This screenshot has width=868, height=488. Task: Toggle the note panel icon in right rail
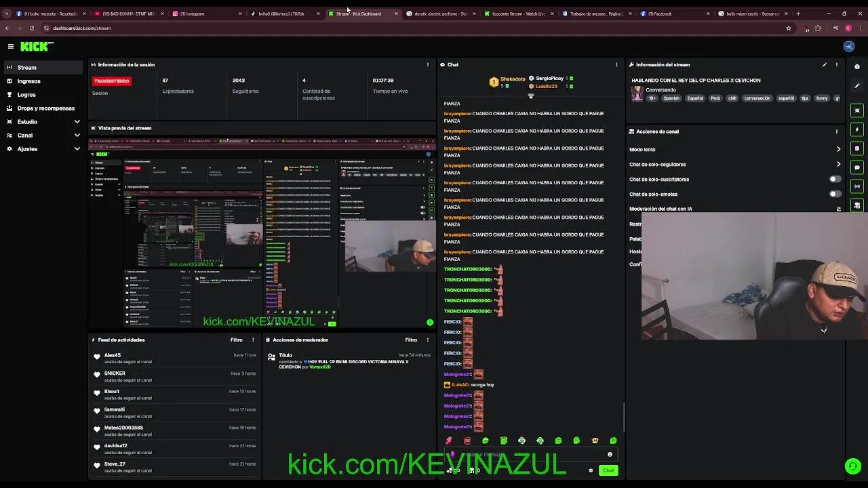[x=857, y=148]
